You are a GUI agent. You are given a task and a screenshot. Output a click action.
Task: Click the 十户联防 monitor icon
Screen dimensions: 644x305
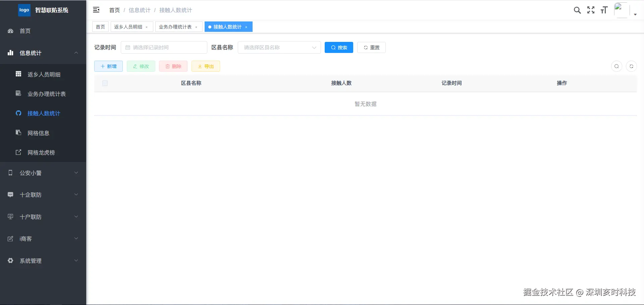point(10,217)
